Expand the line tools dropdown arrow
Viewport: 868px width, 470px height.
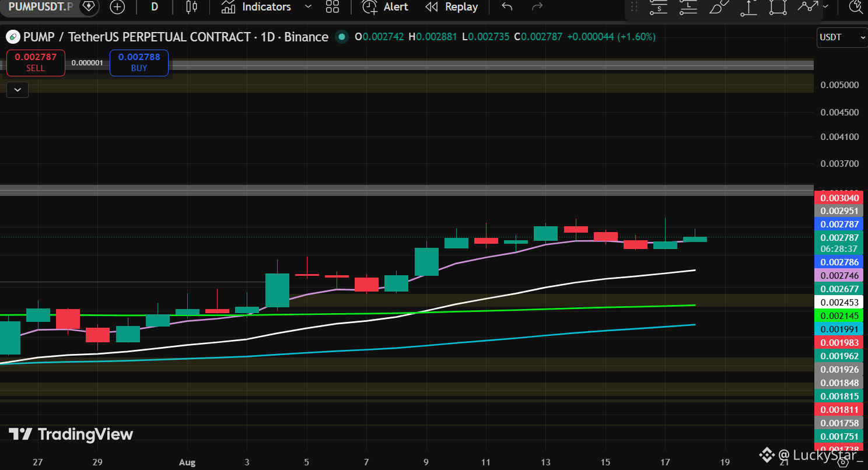(825, 7)
